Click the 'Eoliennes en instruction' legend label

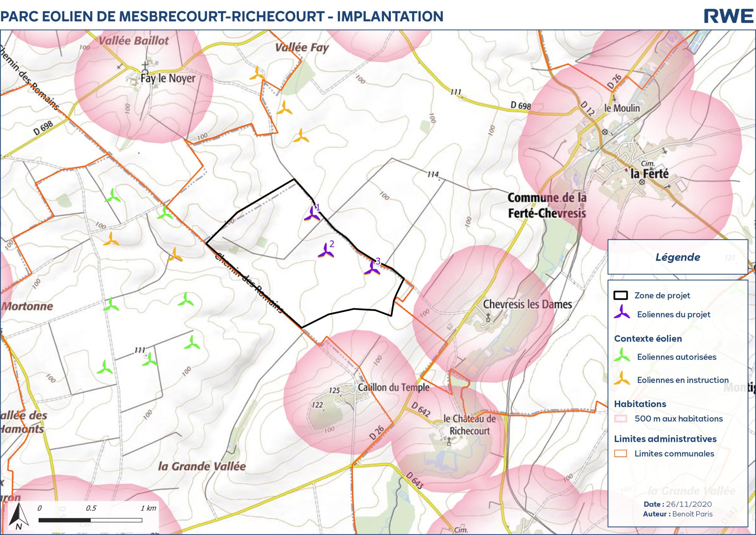coord(683,380)
